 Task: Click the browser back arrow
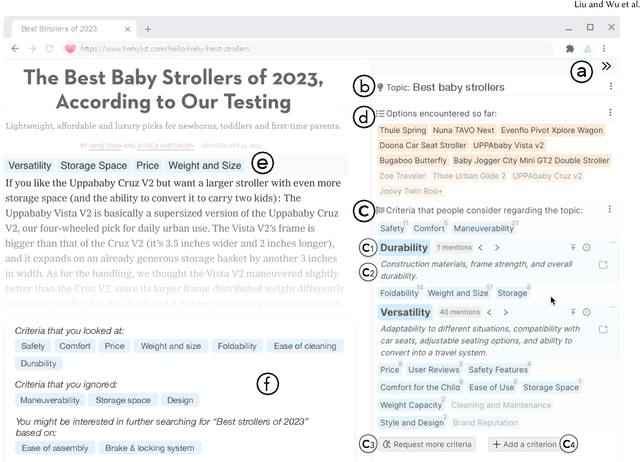[x=16, y=48]
